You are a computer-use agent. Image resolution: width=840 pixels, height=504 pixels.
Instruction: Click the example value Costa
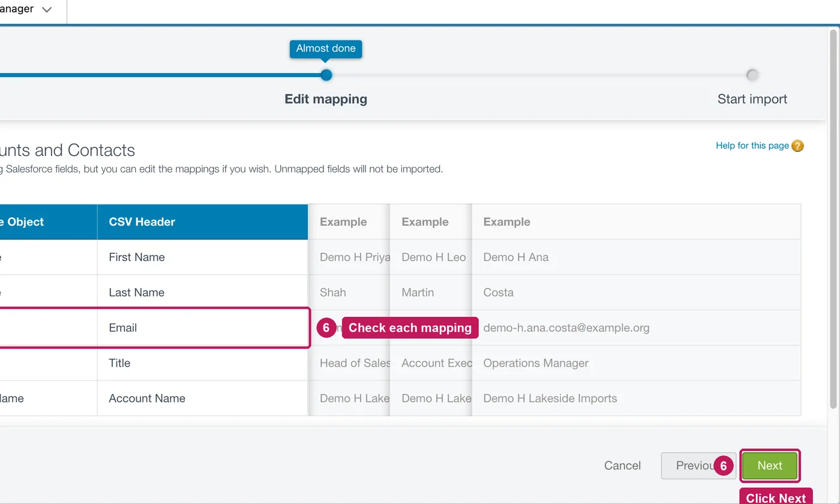pyautogui.click(x=499, y=293)
